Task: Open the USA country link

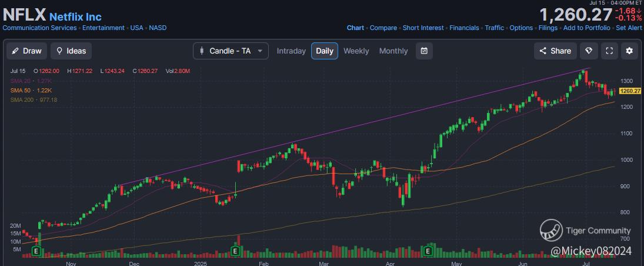Action: 137,28
